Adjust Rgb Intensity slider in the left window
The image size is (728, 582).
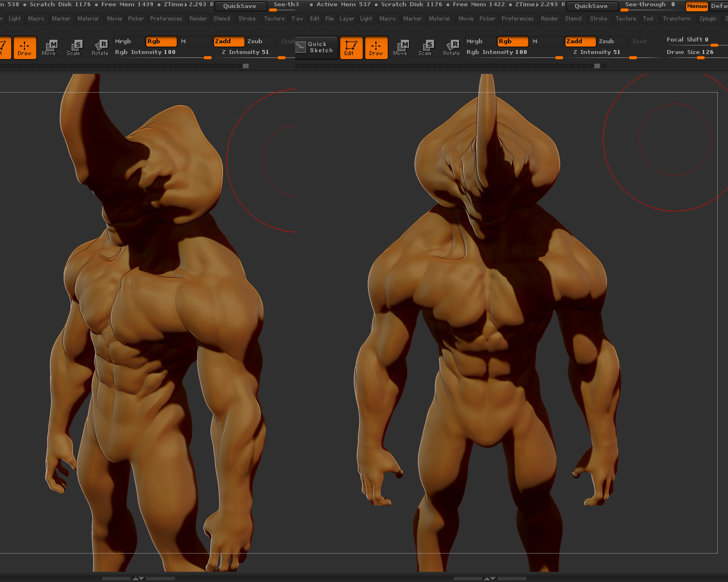coord(162,53)
